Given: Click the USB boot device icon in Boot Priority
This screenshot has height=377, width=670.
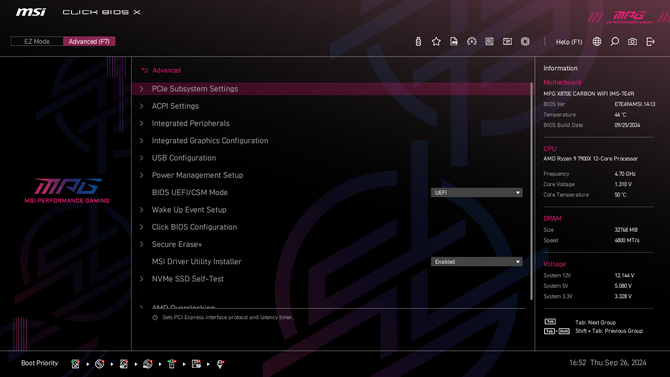Looking at the screenshot, I should click(172, 364).
